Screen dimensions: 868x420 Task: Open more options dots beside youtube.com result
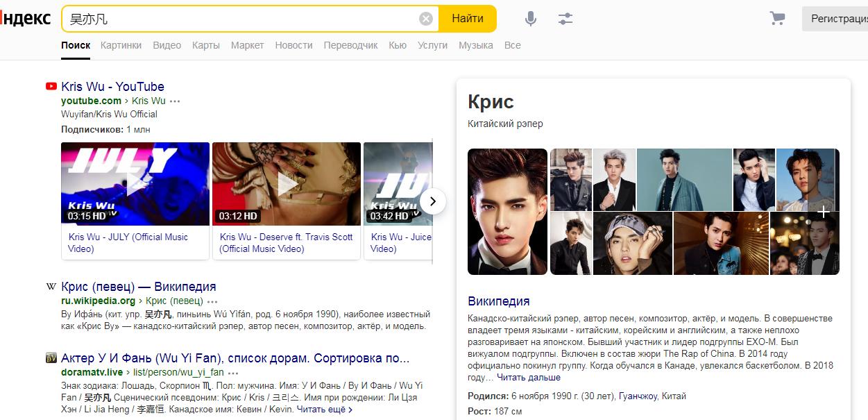(175, 101)
